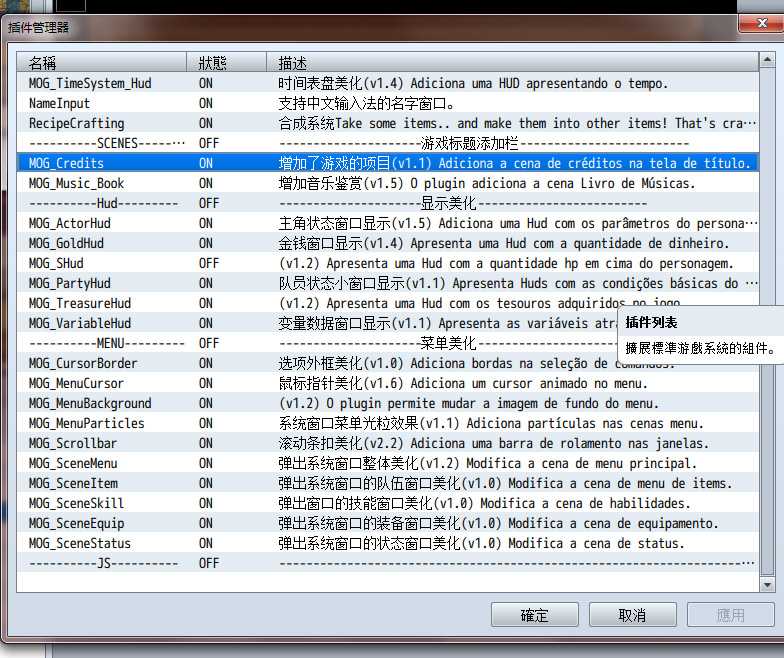The image size is (784, 658).
Task: Select the MOG_SHud plugin row
Action: pos(388,263)
